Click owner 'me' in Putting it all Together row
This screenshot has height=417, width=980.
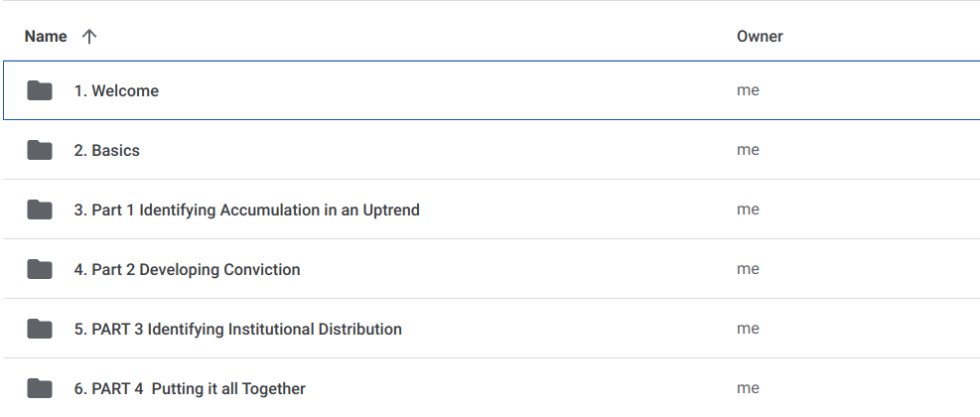(x=748, y=388)
